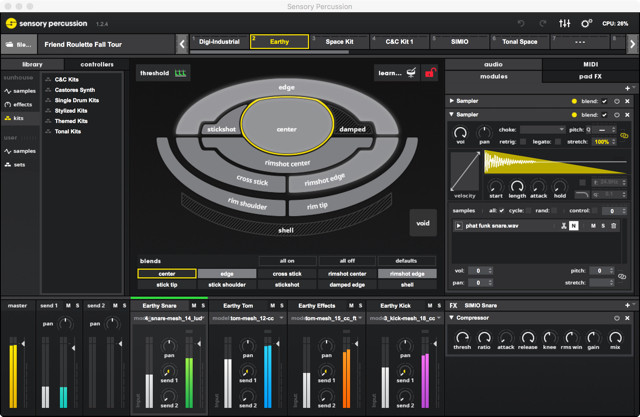This screenshot has width=640, height=417.
Task: Select the Digi-Industrial kit tab
Action: click(219, 42)
